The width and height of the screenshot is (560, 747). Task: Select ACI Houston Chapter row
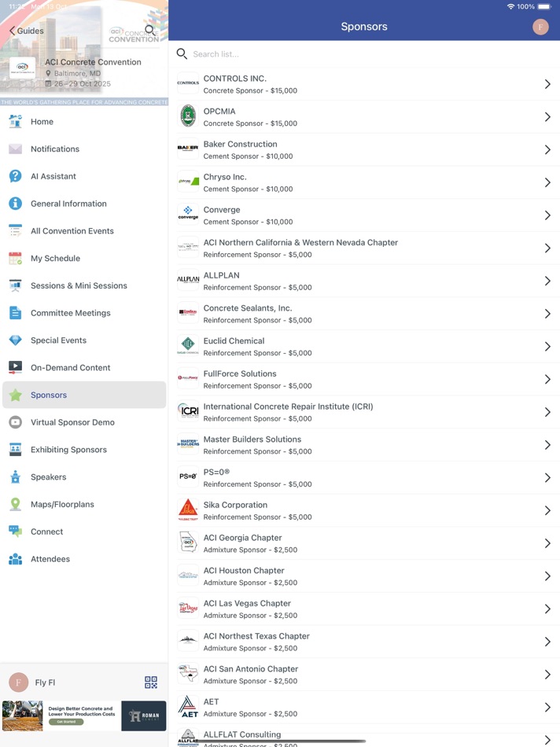pos(365,576)
